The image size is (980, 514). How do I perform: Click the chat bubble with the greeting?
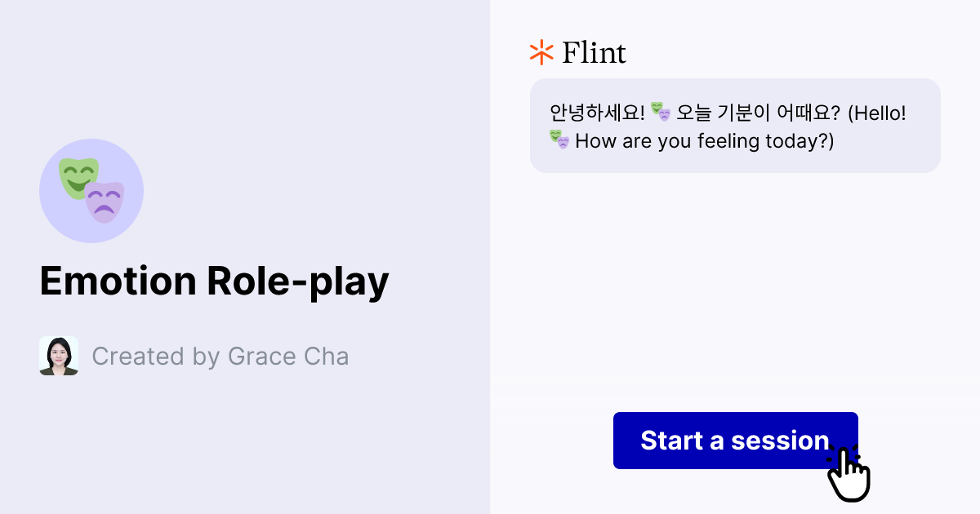click(735, 125)
